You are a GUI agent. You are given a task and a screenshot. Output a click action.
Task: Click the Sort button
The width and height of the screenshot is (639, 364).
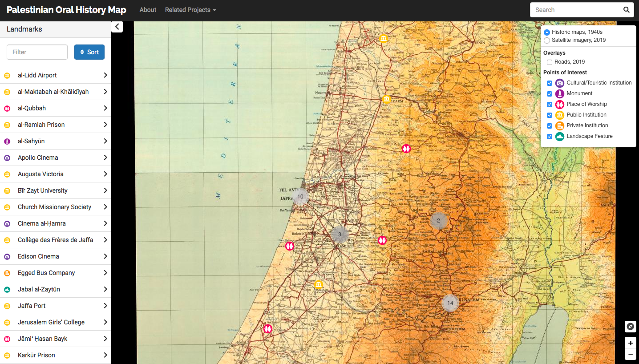tap(89, 52)
